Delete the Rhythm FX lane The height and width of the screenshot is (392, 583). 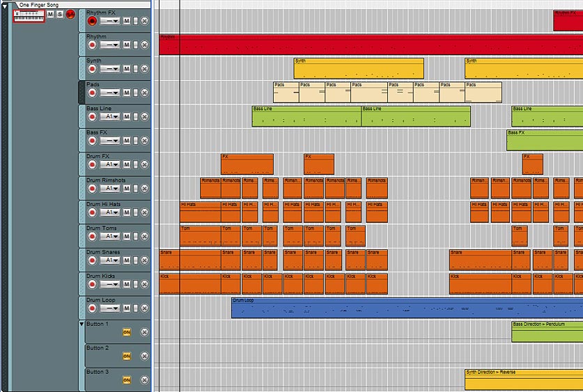(145, 21)
